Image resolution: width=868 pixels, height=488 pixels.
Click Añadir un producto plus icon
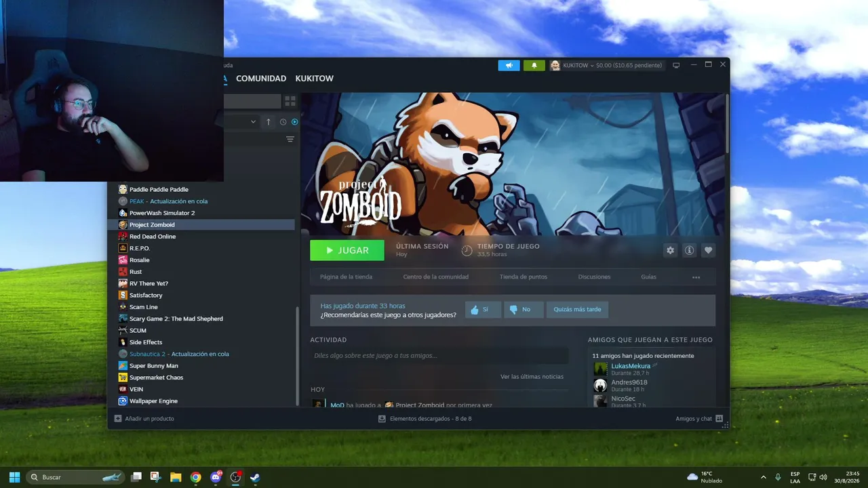point(118,419)
